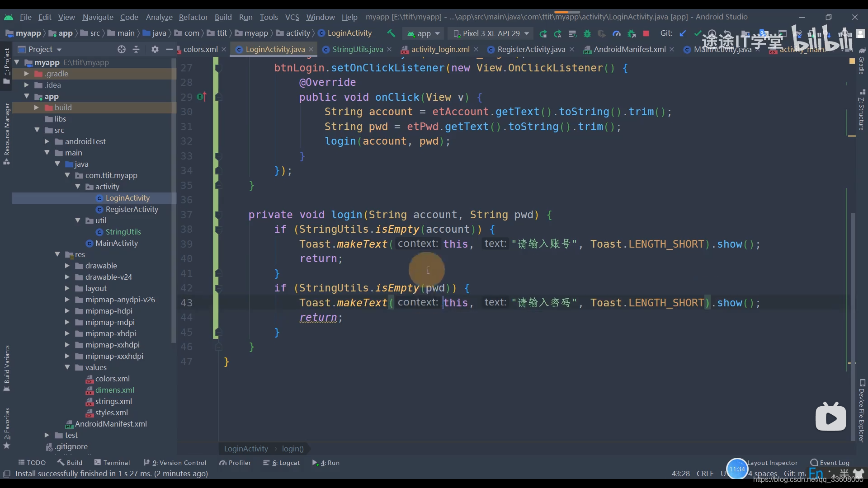Open the 6: Logcat tool window
Screen dimensions: 868x488
coord(282,463)
